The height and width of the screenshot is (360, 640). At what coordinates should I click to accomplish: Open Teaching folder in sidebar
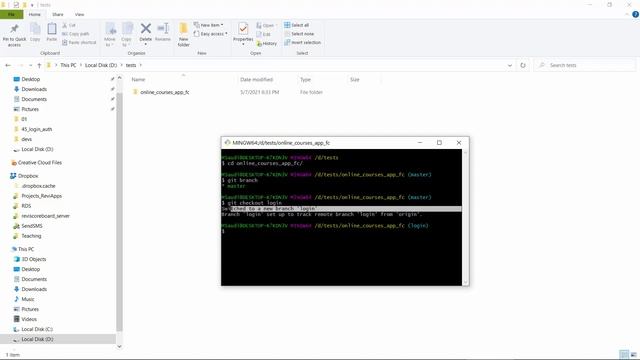31,236
